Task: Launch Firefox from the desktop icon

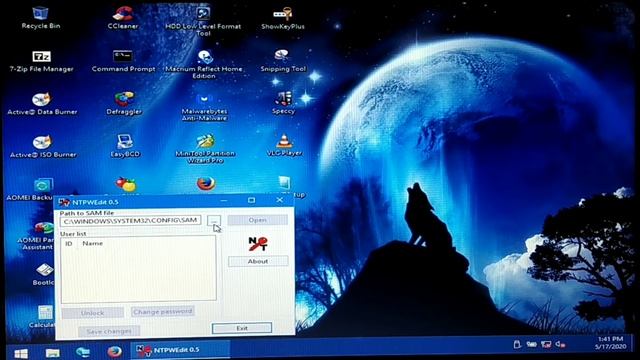Action: [x=206, y=184]
